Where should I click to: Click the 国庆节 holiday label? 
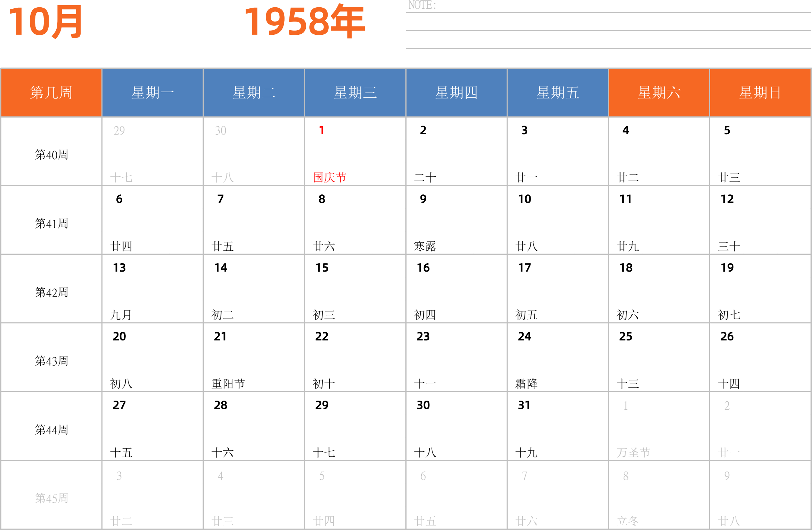click(x=330, y=177)
